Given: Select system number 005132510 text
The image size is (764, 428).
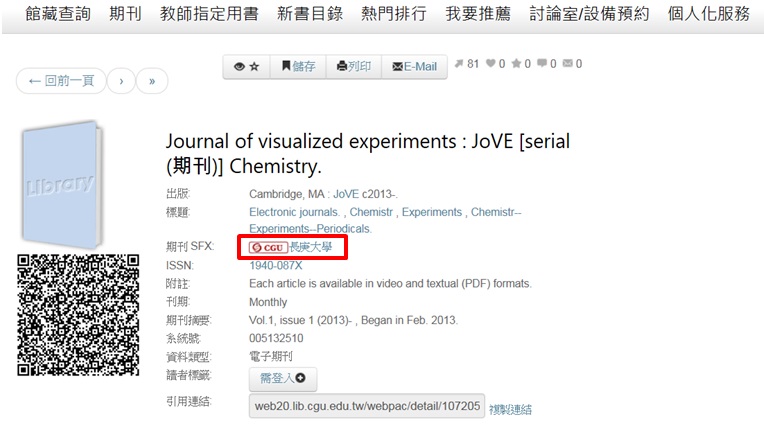Looking at the screenshot, I should click(x=276, y=338).
